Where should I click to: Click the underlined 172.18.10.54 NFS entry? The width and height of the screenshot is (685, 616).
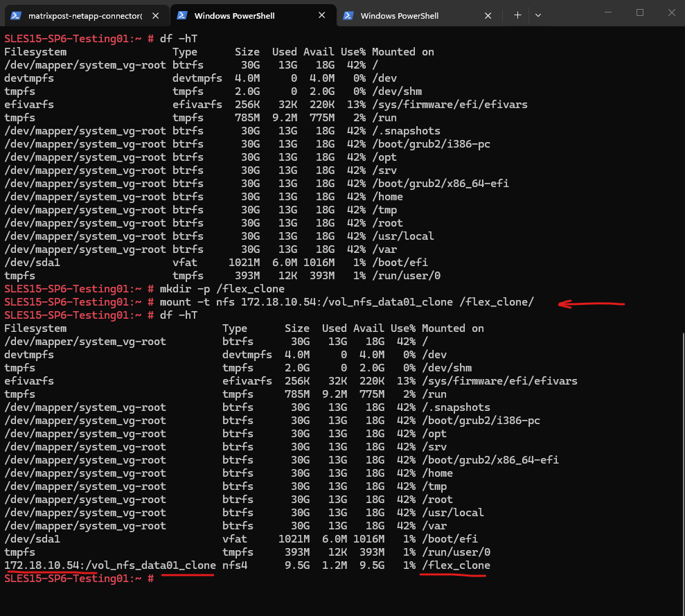point(111,565)
